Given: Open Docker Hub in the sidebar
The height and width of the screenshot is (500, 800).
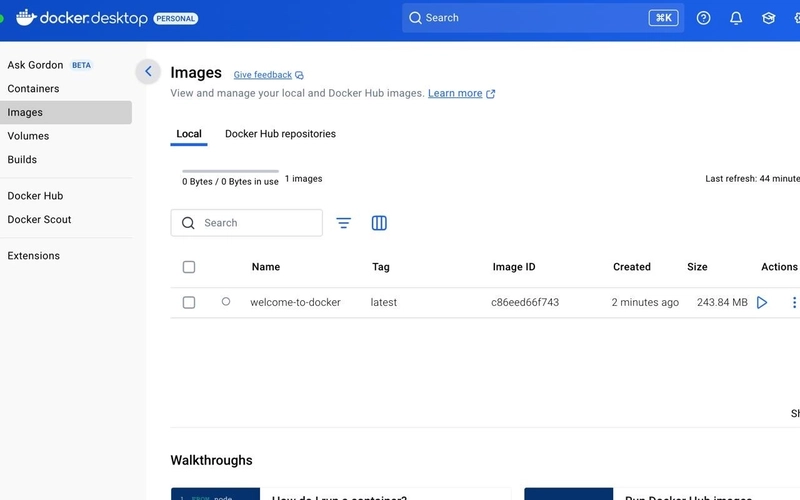Looking at the screenshot, I should point(35,196).
